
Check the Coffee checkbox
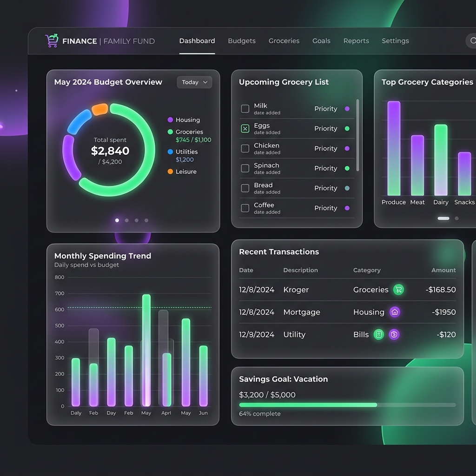coord(245,208)
